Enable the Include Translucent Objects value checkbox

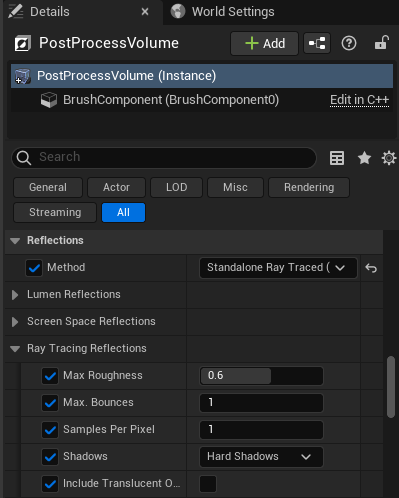(208, 484)
